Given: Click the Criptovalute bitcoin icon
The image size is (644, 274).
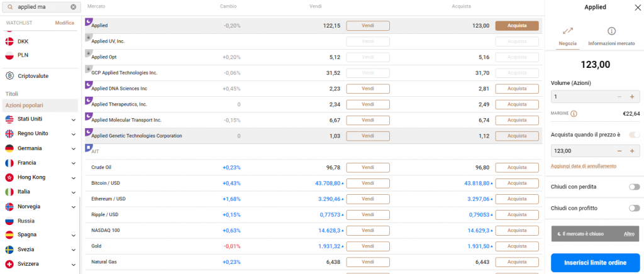Looking at the screenshot, I should coord(9,76).
